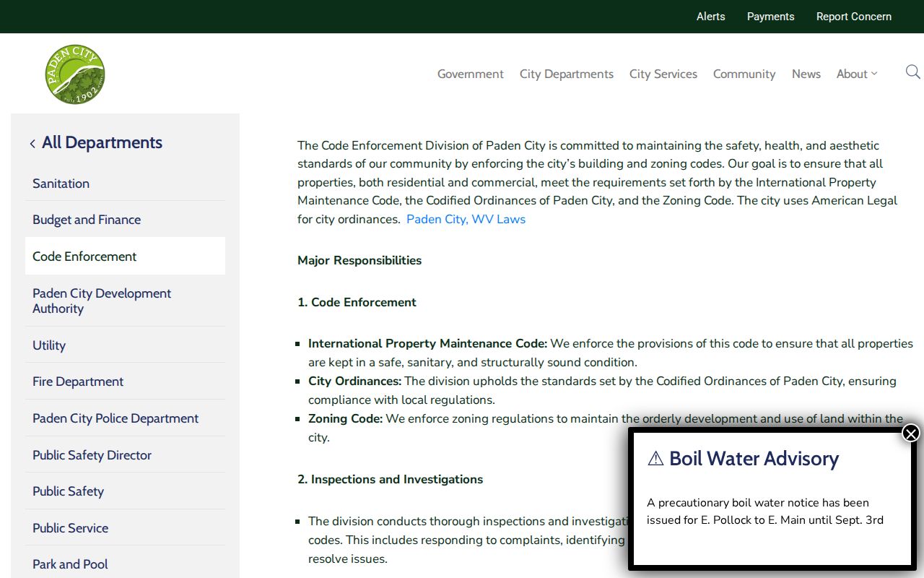Viewport: 924px width, 578px height.
Task: Open the Government menu
Action: click(471, 74)
